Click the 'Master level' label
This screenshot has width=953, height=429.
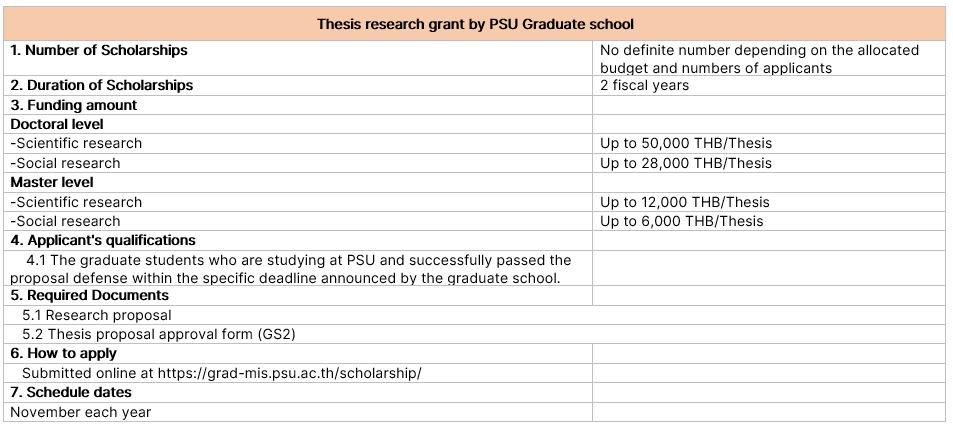click(x=52, y=182)
